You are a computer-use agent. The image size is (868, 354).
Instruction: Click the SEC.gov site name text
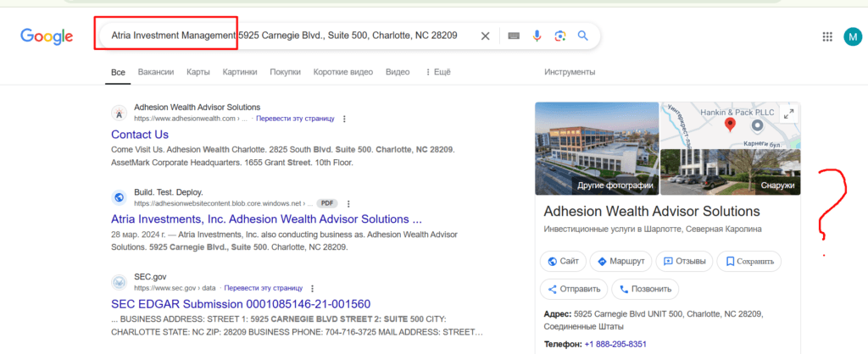(150, 277)
